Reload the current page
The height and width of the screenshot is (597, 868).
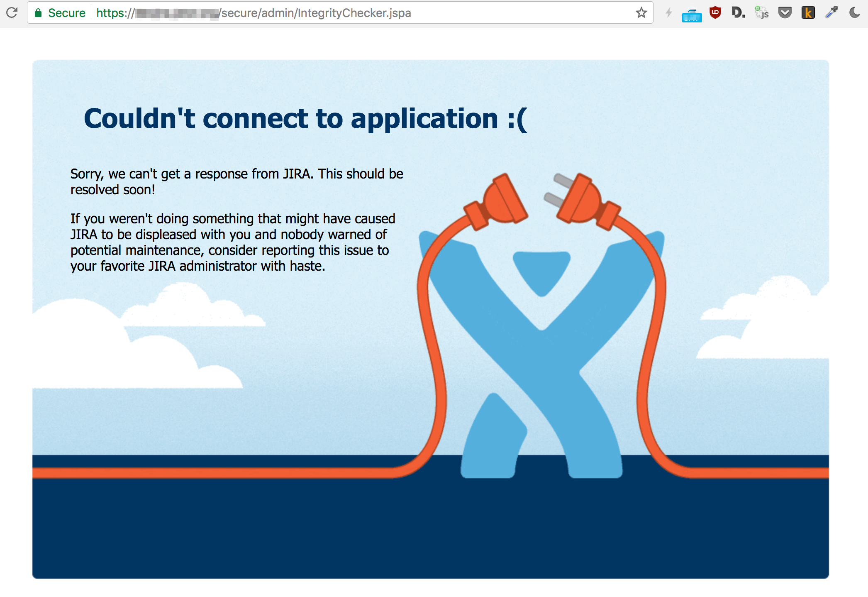[x=12, y=12]
